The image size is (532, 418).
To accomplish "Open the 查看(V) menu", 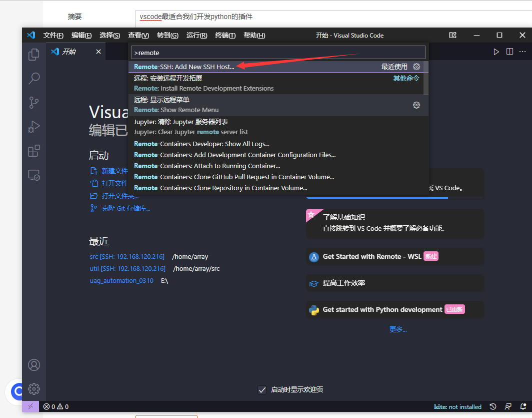I will (x=138, y=36).
